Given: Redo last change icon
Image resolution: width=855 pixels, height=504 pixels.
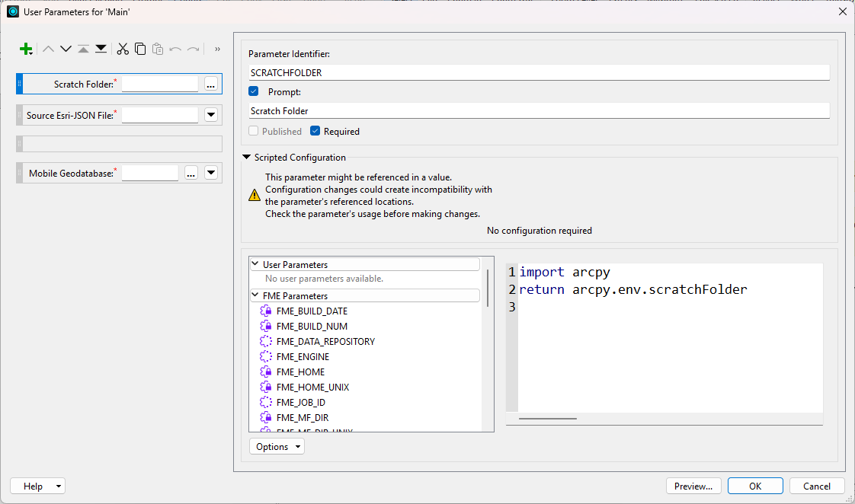Looking at the screenshot, I should click(x=193, y=49).
